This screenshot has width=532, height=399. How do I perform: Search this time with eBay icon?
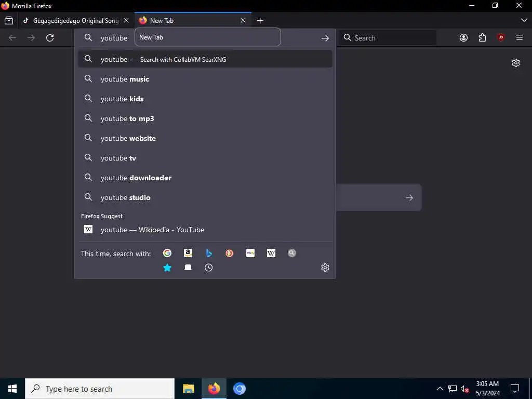(x=250, y=253)
